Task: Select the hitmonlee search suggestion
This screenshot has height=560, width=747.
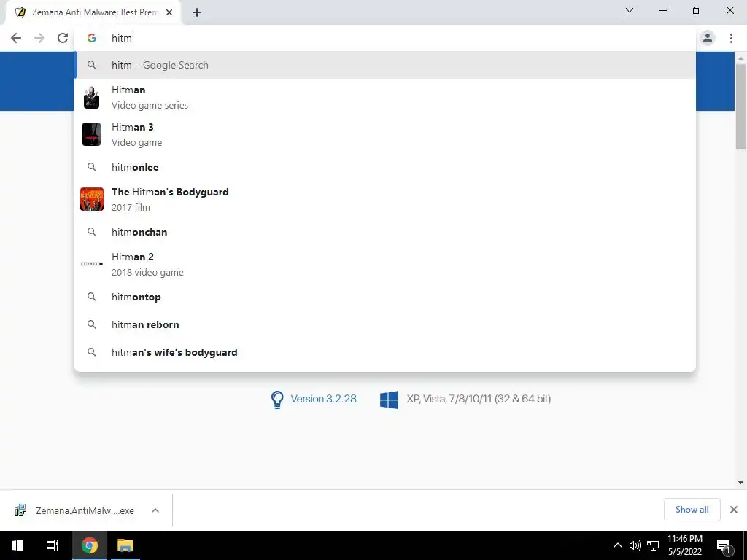Action: coord(385,167)
